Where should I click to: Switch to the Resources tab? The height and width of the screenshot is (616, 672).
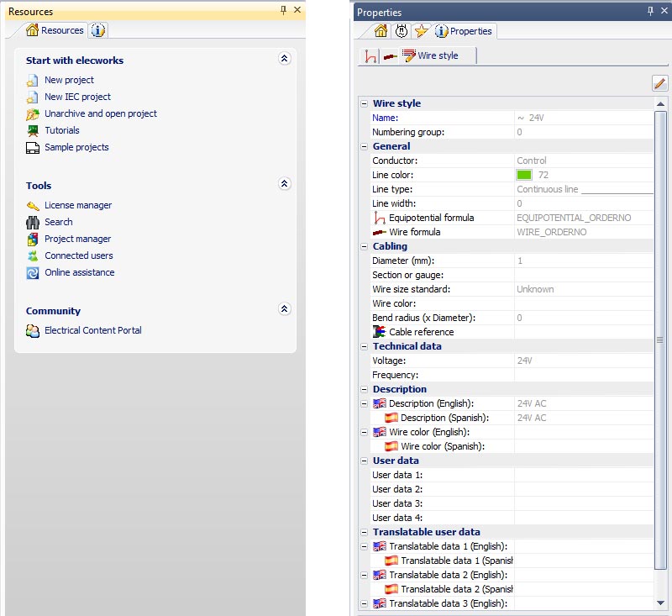point(55,30)
